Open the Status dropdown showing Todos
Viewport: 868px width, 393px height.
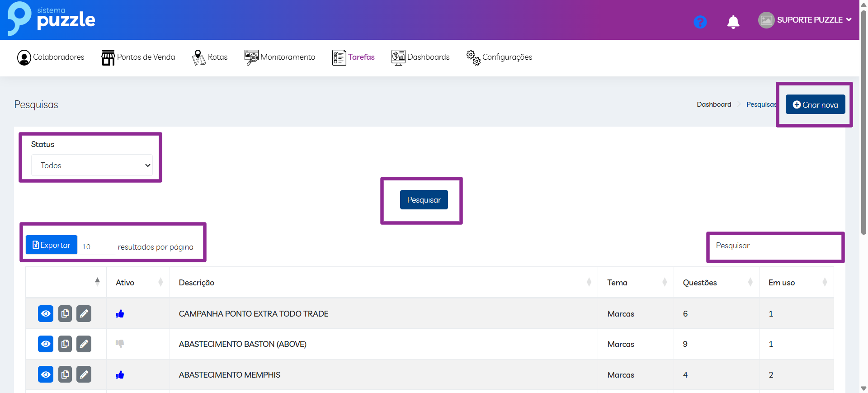pos(92,165)
